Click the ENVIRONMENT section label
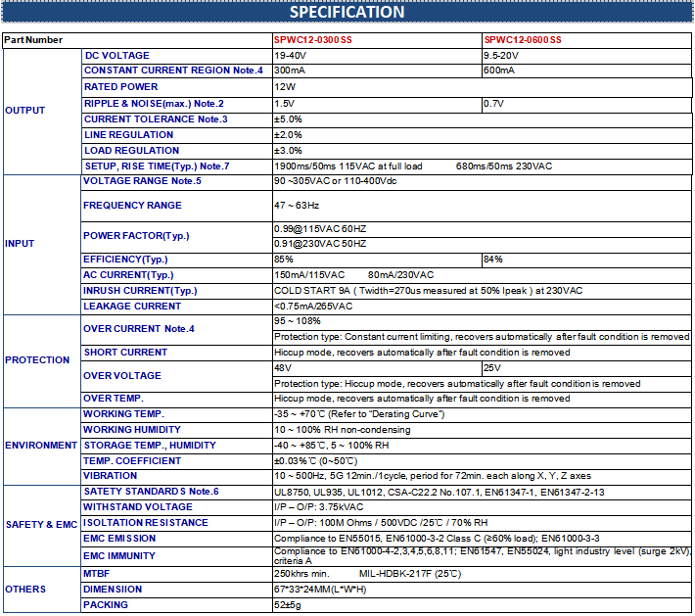This screenshot has width=695, height=616. (x=40, y=446)
